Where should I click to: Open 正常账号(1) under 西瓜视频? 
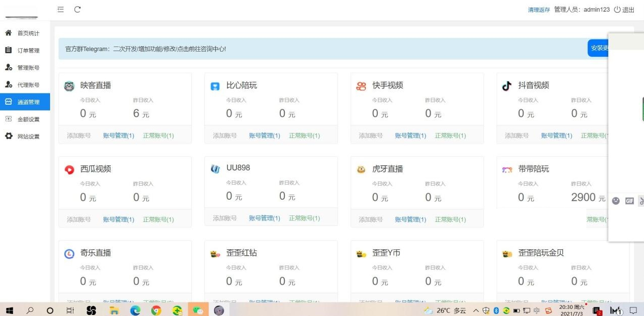tap(158, 219)
